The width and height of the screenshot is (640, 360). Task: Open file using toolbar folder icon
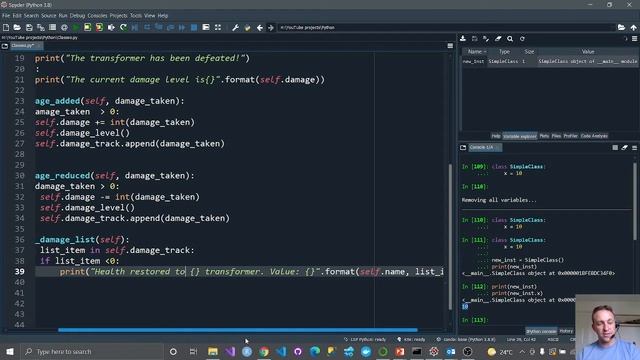coord(17,27)
